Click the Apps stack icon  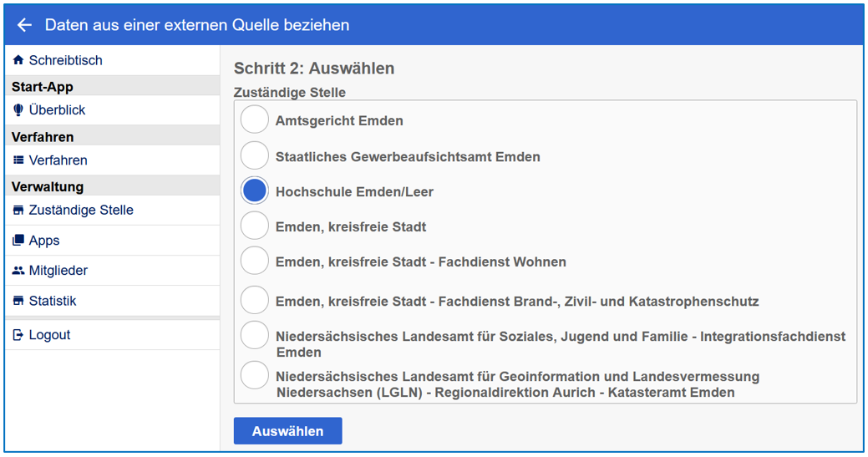18,241
